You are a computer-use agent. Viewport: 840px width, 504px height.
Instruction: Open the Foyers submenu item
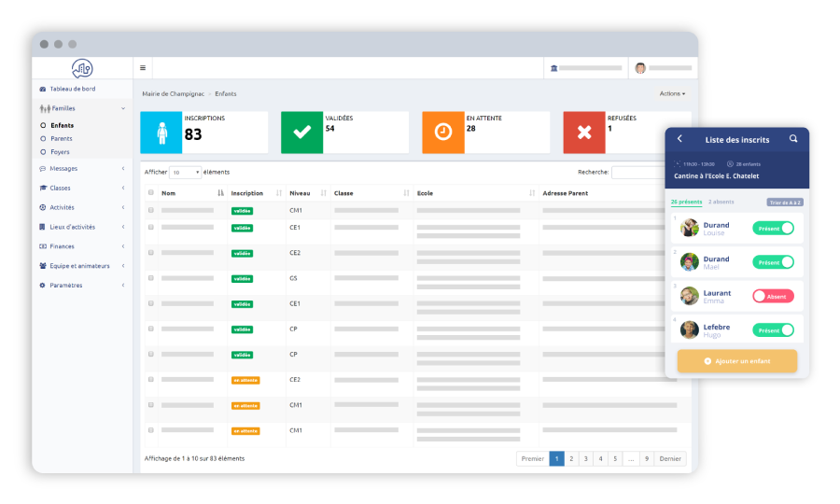pyautogui.click(x=60, y=152)
